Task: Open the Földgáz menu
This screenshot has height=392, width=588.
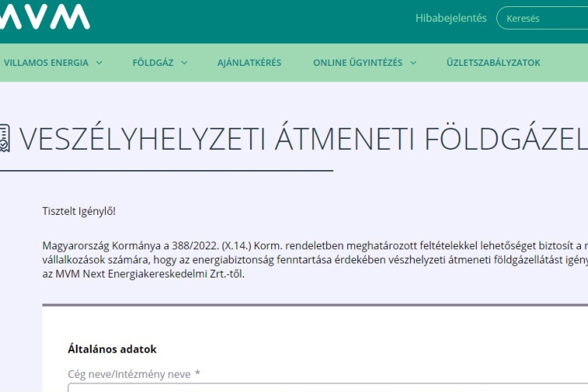Action: point(153,63)
